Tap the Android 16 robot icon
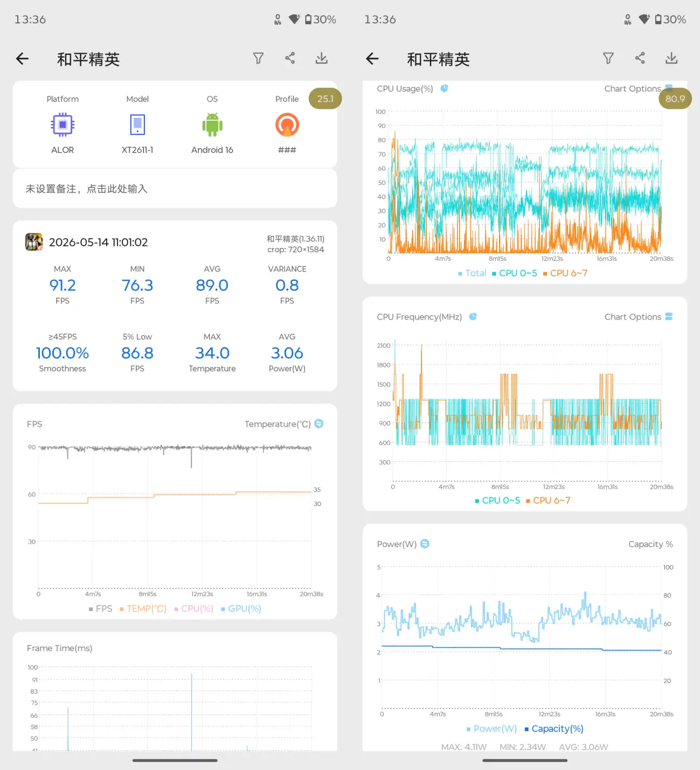Image resolution: width=700 pixels, height=770 pixels. 212,125
